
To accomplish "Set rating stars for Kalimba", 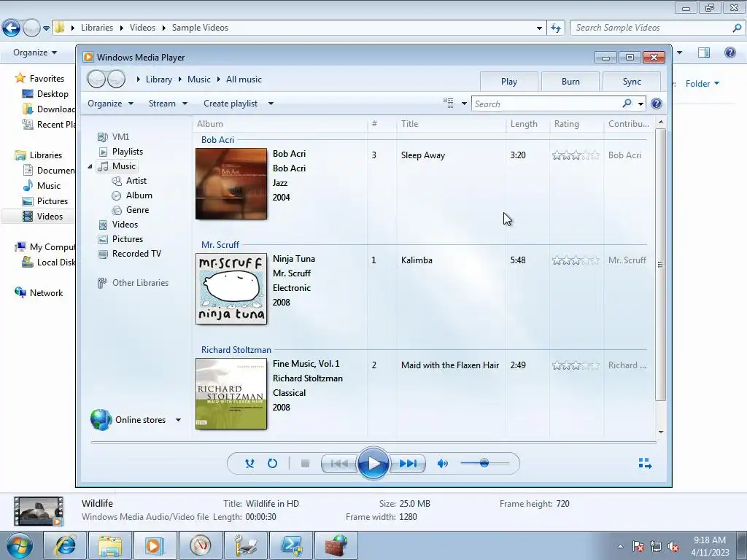I will [576, 260].
